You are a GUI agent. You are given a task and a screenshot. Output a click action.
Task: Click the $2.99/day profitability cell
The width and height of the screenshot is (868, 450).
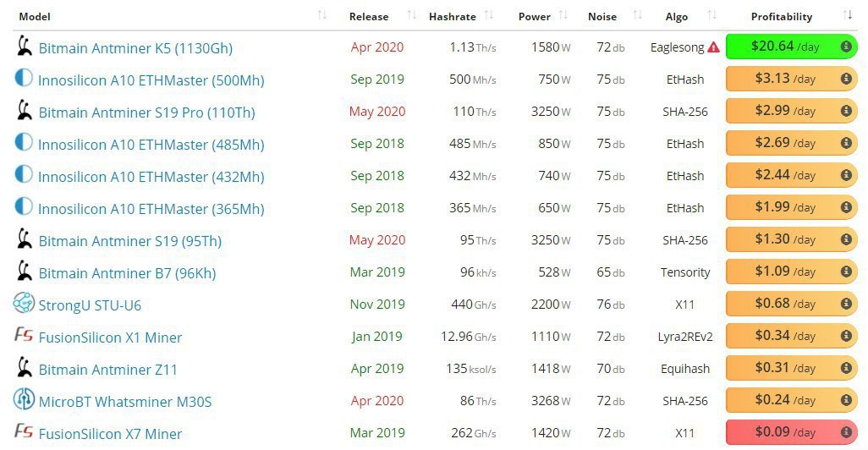(787, 112)
